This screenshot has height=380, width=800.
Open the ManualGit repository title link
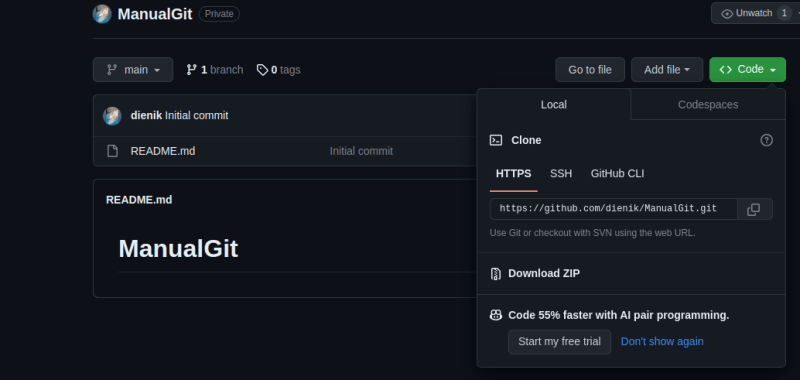click(155, 14)
